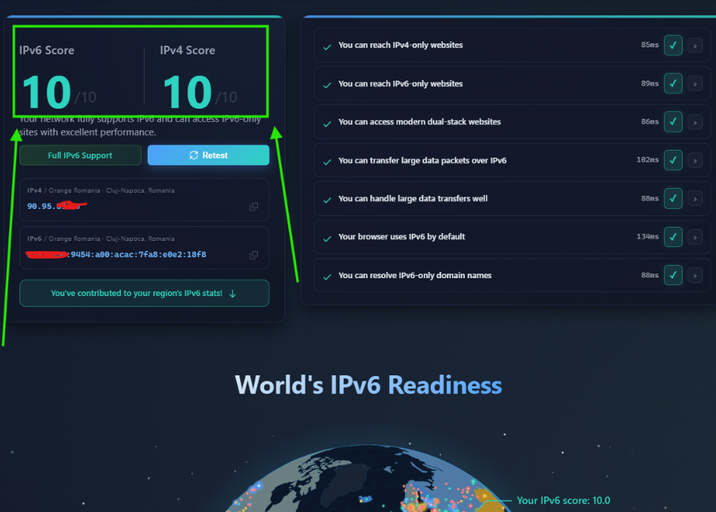The height and width of the screenshot is (512, 716).
Task: Copy the IPv6 address
Action: click(254, 255)
